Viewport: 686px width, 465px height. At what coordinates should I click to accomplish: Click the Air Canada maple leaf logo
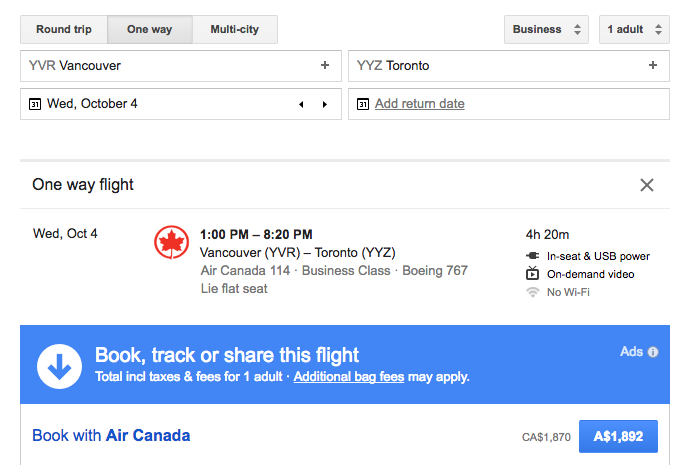tap(172, 242)
